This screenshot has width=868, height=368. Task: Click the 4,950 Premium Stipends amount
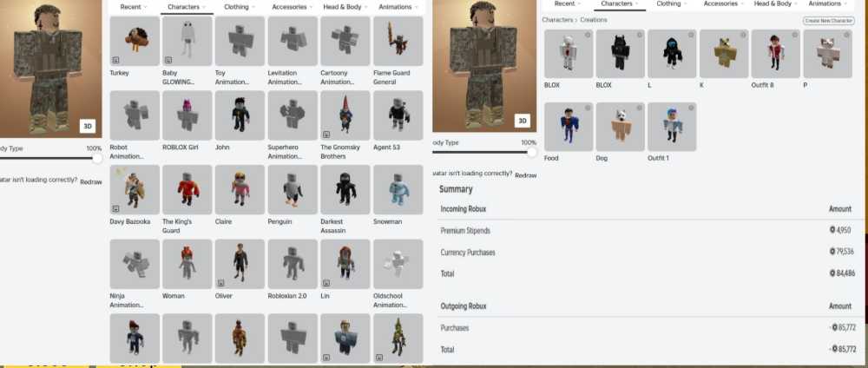pos(841,230)
